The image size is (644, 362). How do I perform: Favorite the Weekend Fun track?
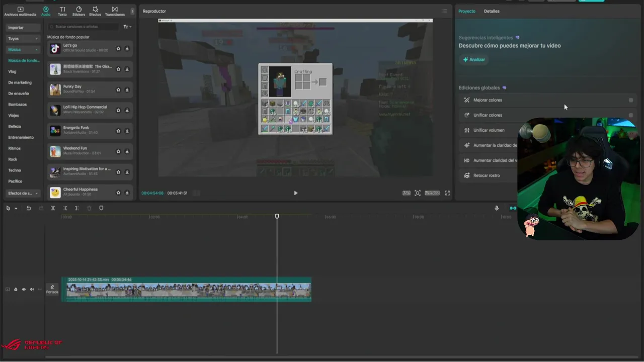pos(118,151)
